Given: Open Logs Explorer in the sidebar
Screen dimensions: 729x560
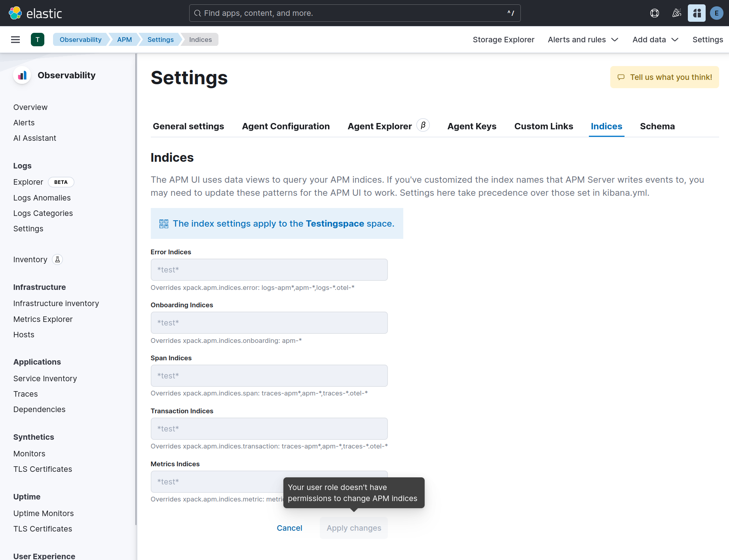Looking at the screenshot, I should tap(28, 182).
